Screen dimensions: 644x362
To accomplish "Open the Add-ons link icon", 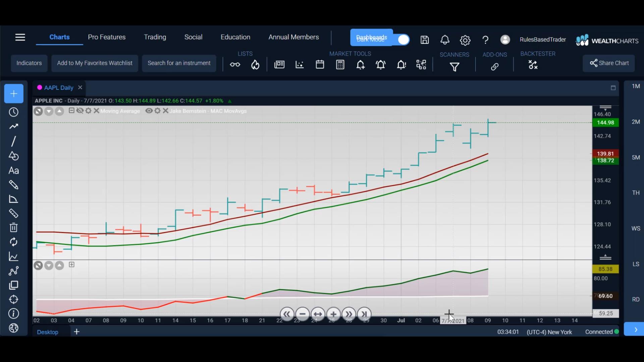I will click(495, 67).
